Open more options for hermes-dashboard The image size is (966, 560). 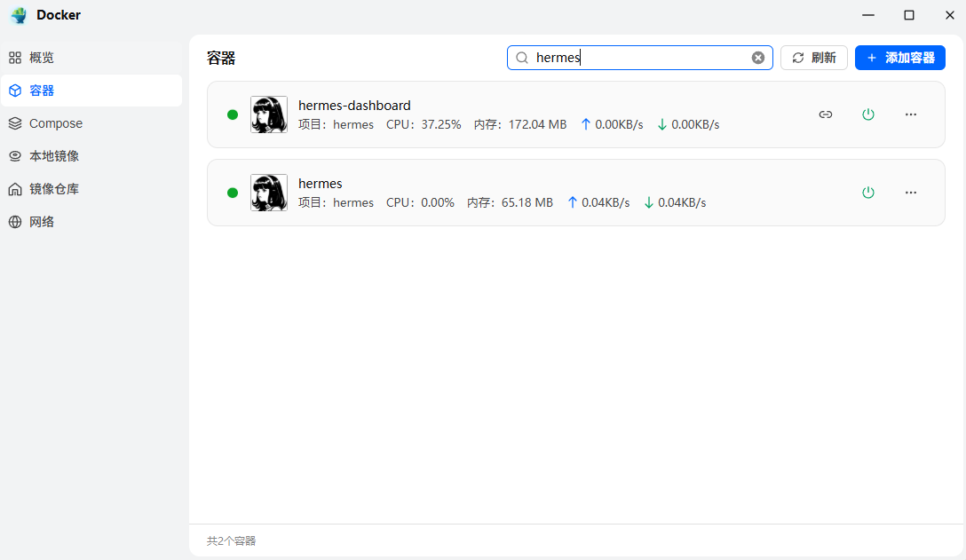click(x=911, y=114)
